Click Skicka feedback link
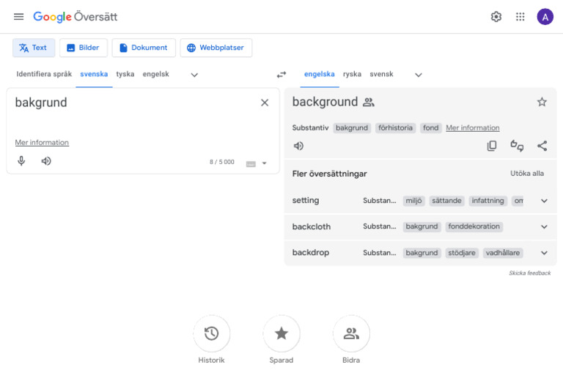 point(529,273)
